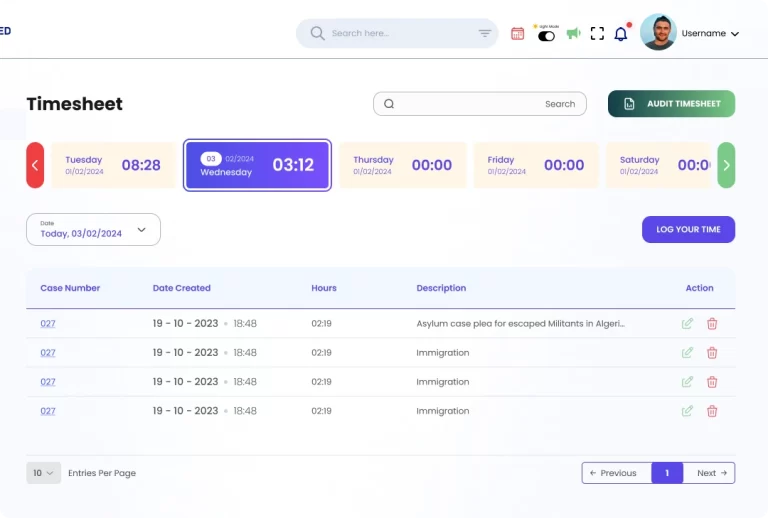This screenshot has width=768, height=518.
Task: Click the Log Your Time button
Action: pyautogui.click(x=688, y=230)
